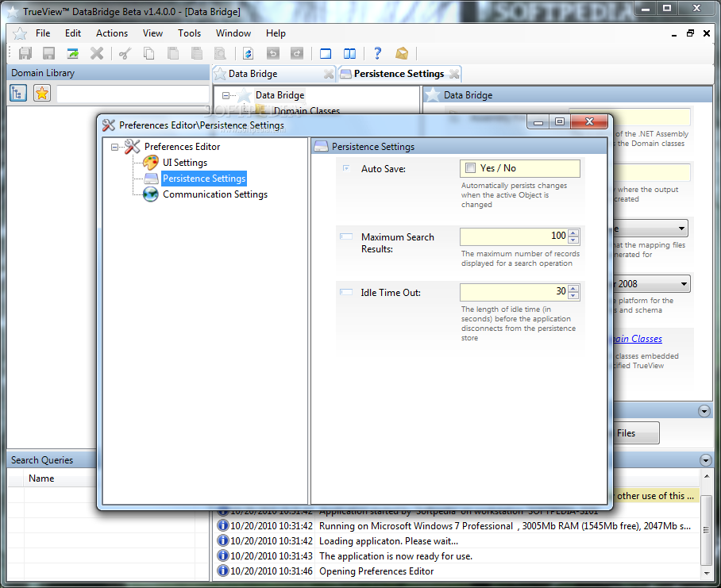Click the Find magnifier toolbar icon
Viewport: 721px width, 588px height.
[x=221, y=53]
